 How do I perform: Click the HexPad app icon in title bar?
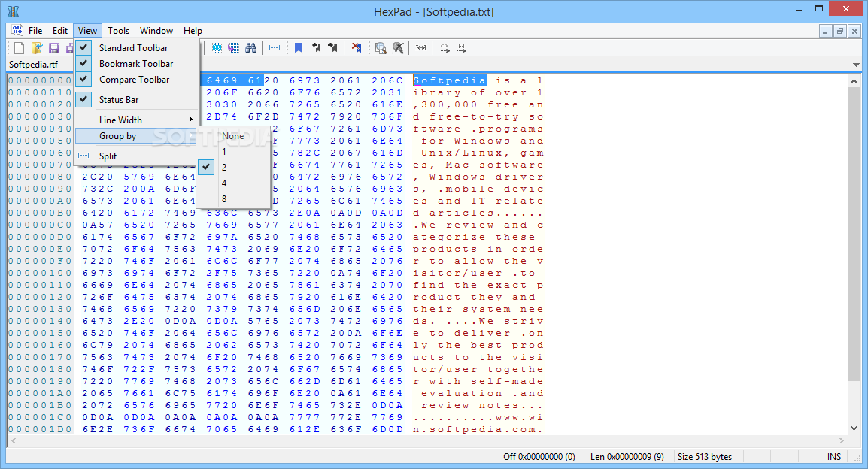[14, 11]
